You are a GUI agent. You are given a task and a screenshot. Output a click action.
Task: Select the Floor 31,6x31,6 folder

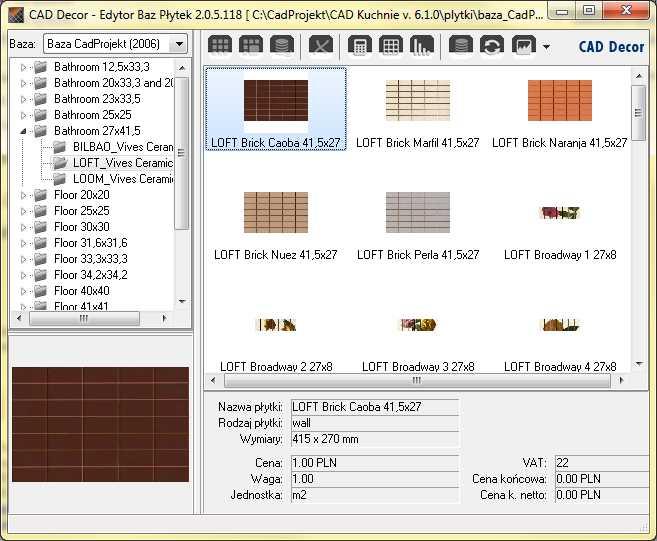pos(91,243)
